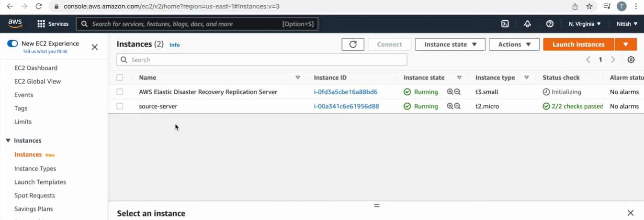Close the New EC2 Experience sidebar
This screenshot has width=644, height=220.
pyautogui.click(x=95, y=47)
